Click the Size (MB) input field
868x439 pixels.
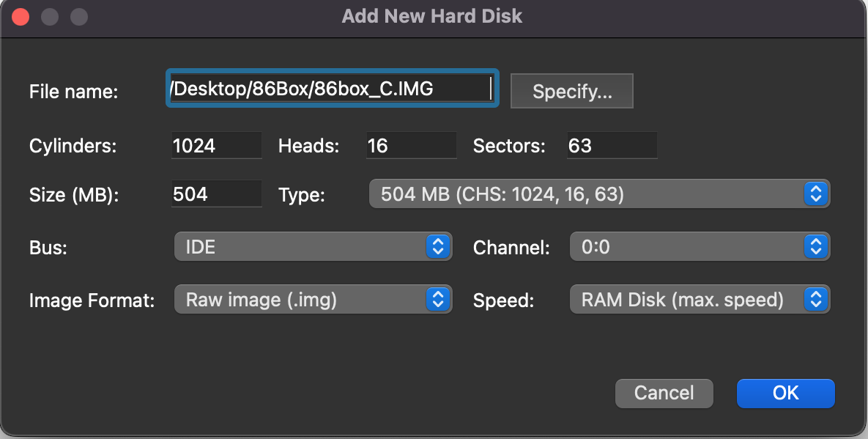tap(216, 194)
